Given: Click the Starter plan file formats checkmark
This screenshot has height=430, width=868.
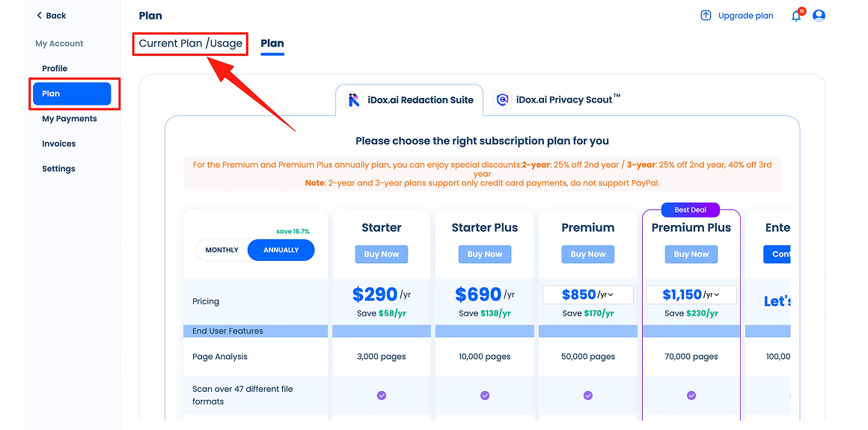Looking at the screenshot, I should (x=382, y=395).
